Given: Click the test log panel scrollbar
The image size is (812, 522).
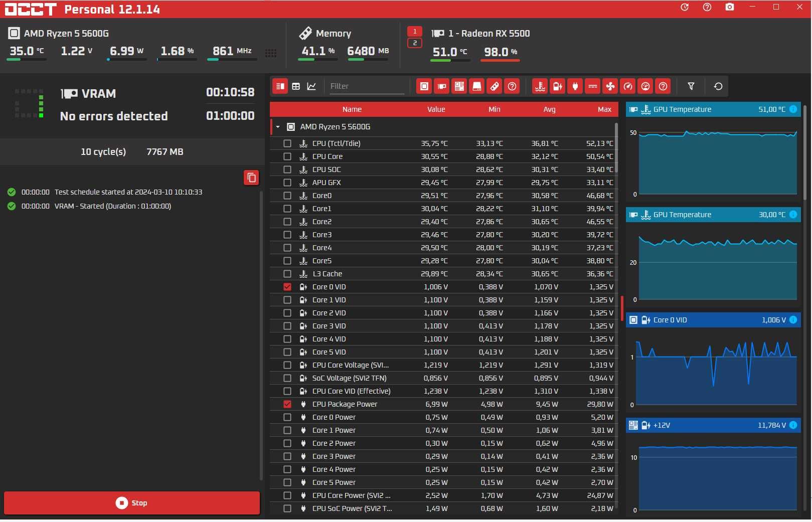Looking at the screenshot, I should (x=261, y=335).
